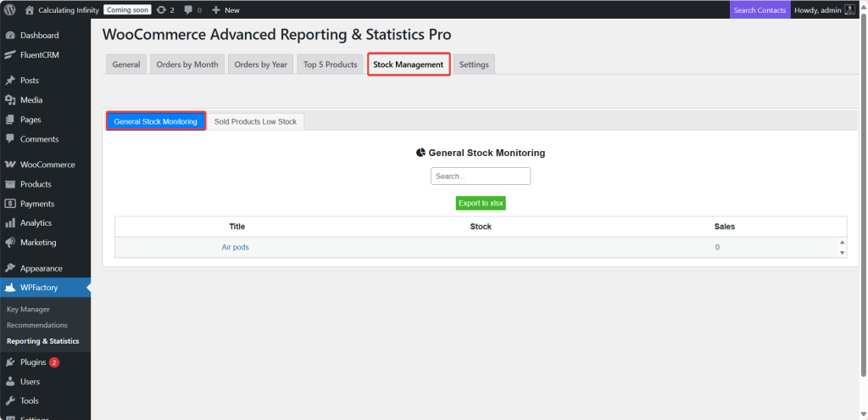Click the Analytics bar chart icon

tap(10, 223)
